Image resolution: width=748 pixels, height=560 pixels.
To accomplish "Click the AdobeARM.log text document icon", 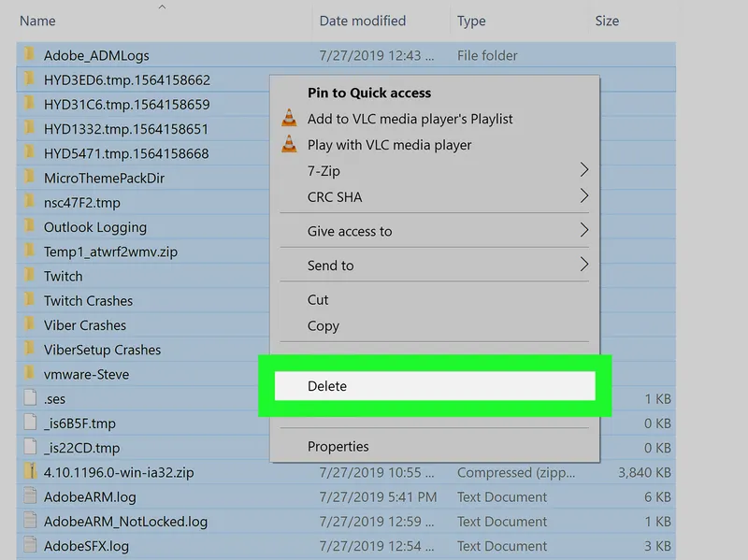I will coord(30,496).
